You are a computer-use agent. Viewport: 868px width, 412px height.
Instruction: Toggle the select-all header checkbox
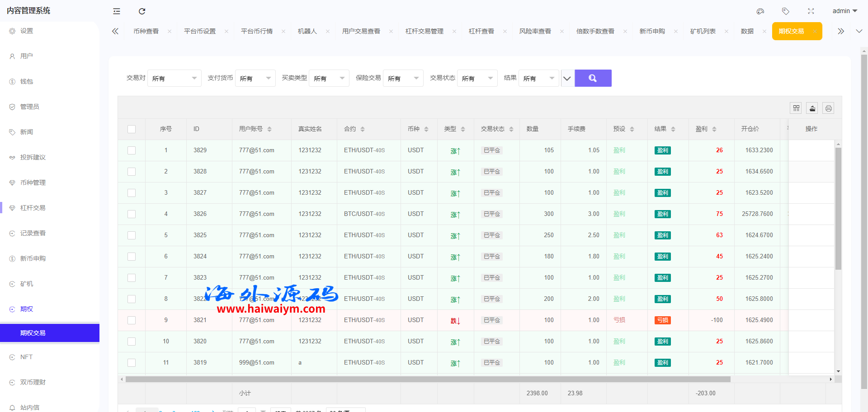tap(132, 129)
